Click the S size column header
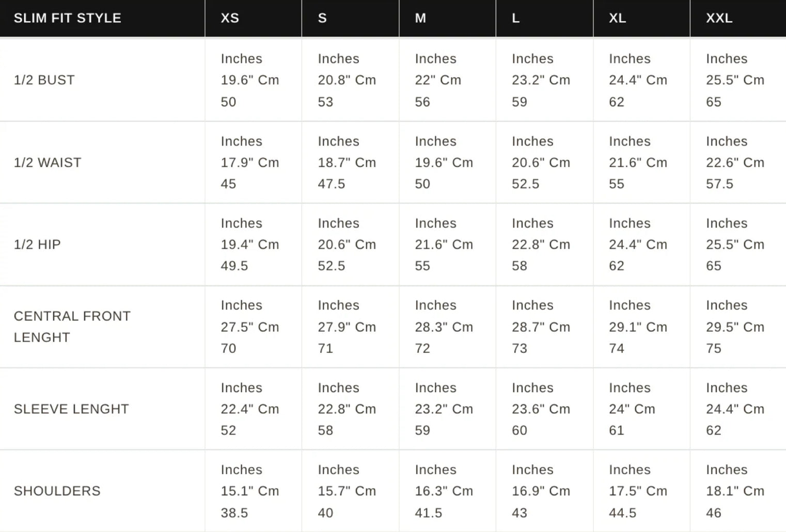This screenshot has width=786, height=532. [x=322, y=18]
